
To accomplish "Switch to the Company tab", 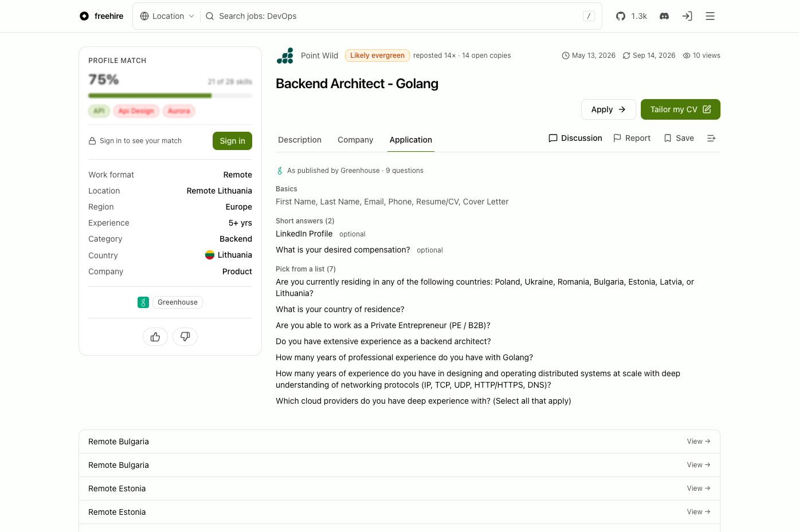I will click(355, 140).
